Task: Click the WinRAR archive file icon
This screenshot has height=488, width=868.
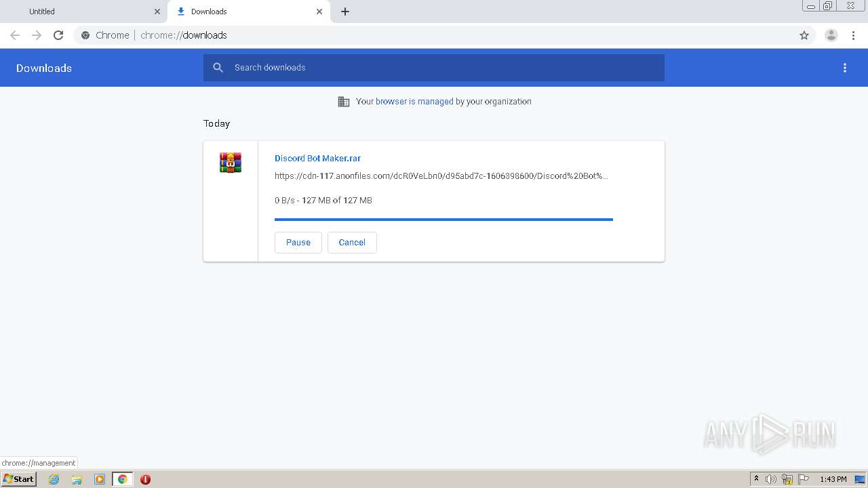Action: coord(231,163)
